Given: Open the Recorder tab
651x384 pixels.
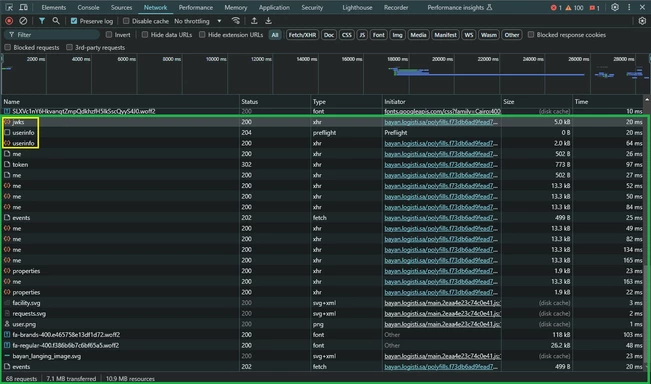Looking at the screenshot, I should (x=396, y=7).
